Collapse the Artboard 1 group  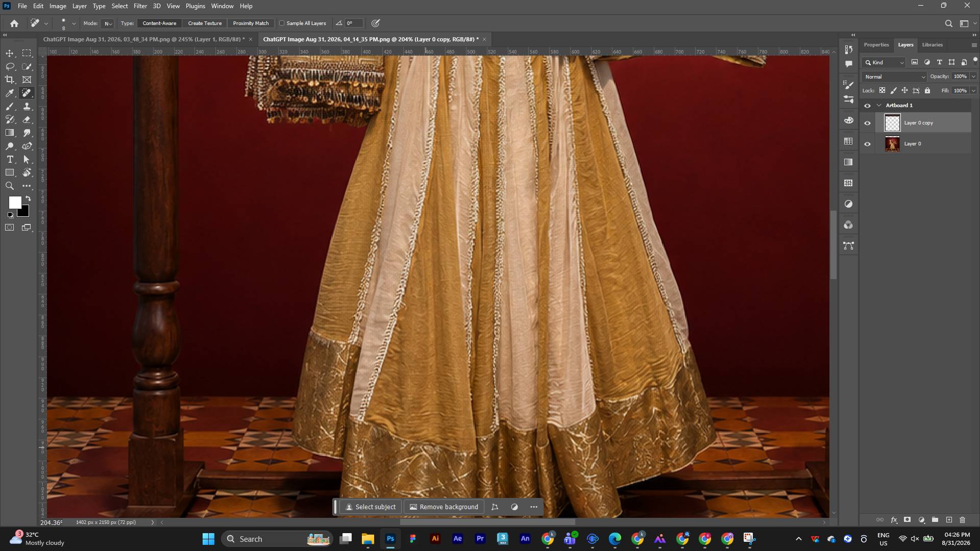tap(879, 106)
